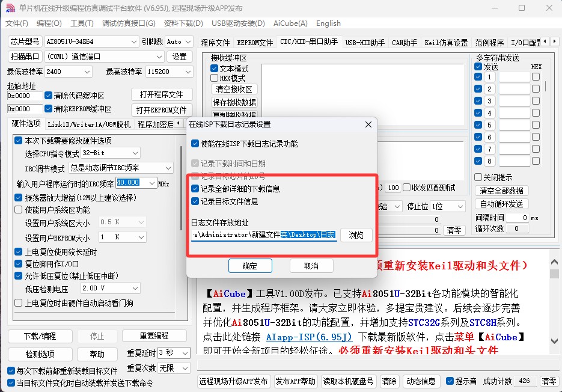Click 检测选项 button

40,354
